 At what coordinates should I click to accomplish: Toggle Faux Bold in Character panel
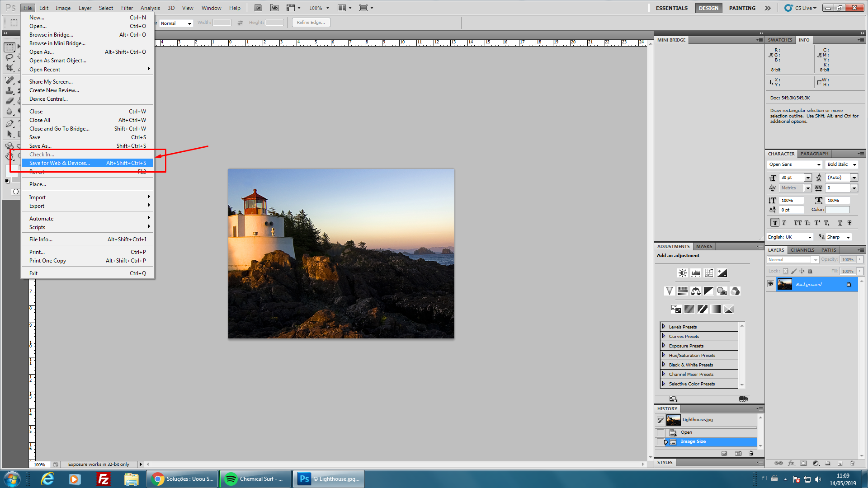pyautogui.click(x=775, y=223)
